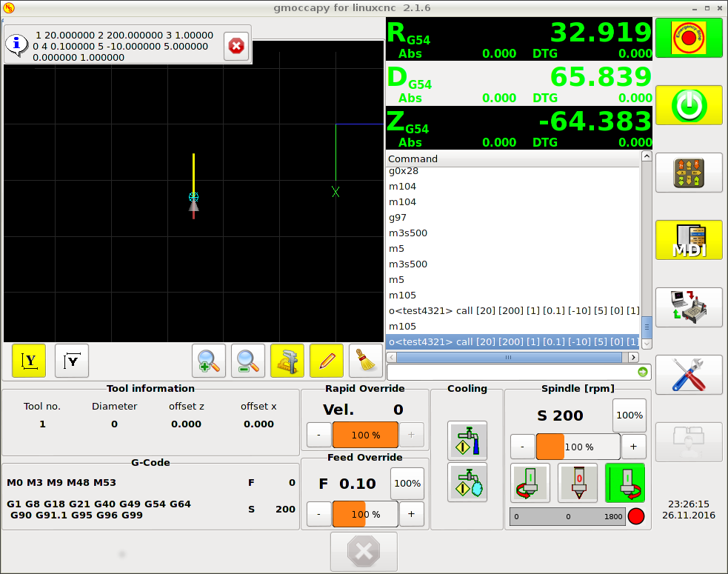Click the Z axis DRO readout -64.383

[595, 121]
